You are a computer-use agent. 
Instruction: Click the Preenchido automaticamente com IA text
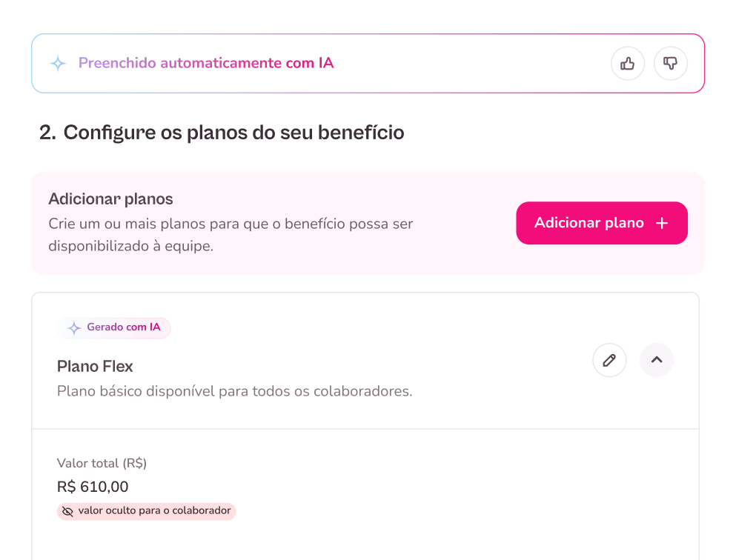(205, 63)
